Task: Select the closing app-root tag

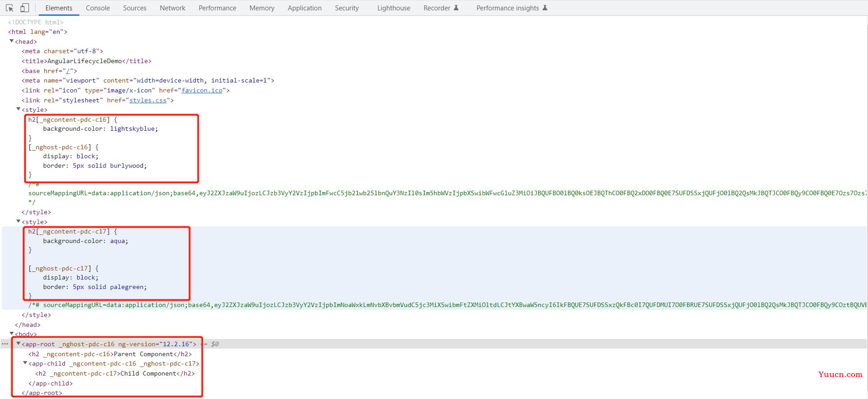Action: click(42, 393)
